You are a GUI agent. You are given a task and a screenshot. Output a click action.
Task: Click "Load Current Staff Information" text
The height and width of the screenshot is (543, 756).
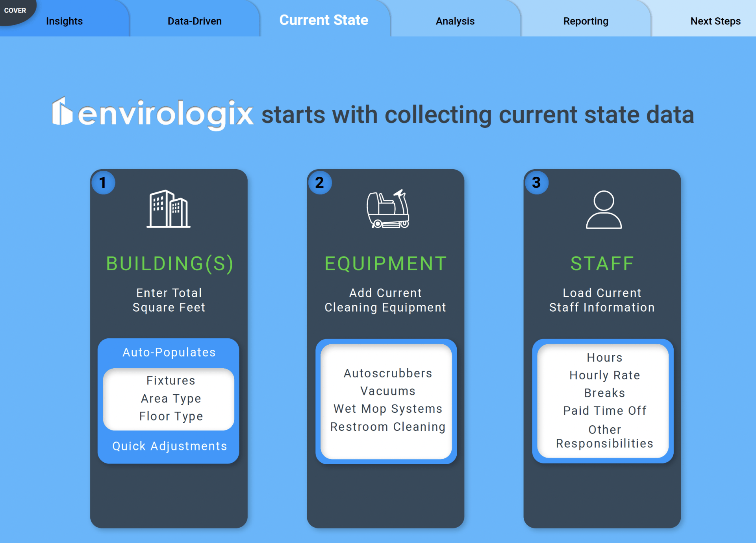click(602, 300)
